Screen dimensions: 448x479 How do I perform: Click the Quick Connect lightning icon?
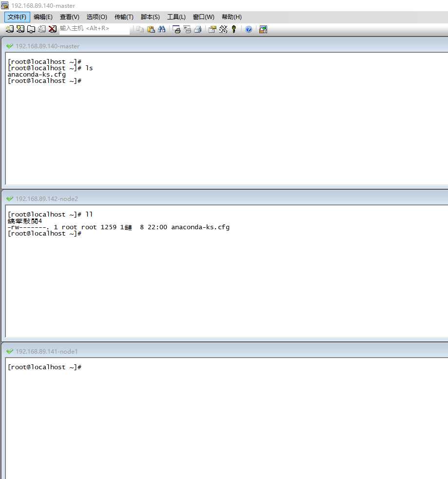[x=20, y=29]
